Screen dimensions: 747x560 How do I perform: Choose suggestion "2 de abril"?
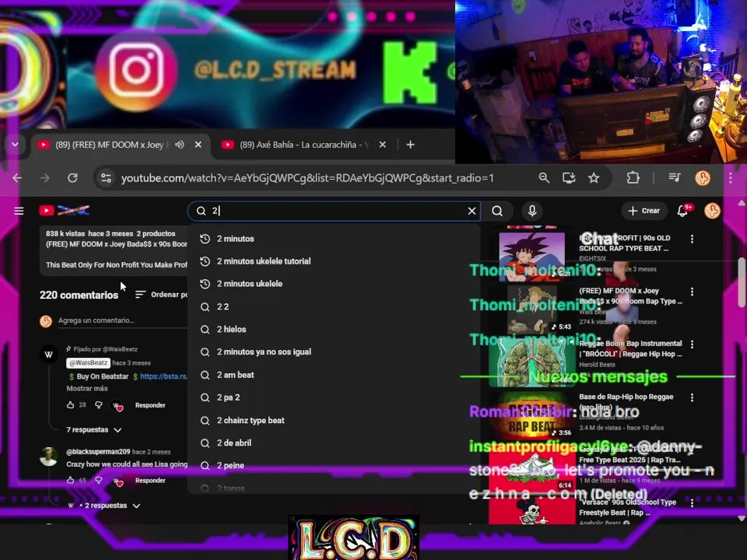(x=334, y=443)
